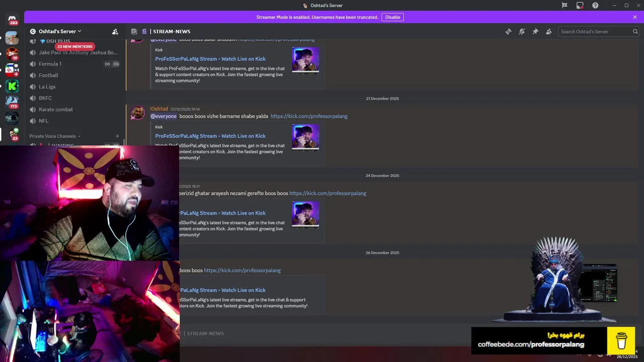The width and height of the screenshot is (644, 362).
Task: Jump to 23 New Mentions
Action: (74, 47)
